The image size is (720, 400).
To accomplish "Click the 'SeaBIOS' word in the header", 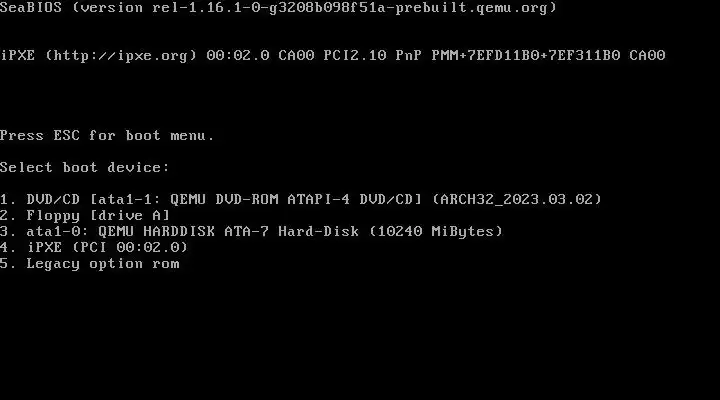I will [31, 8].
